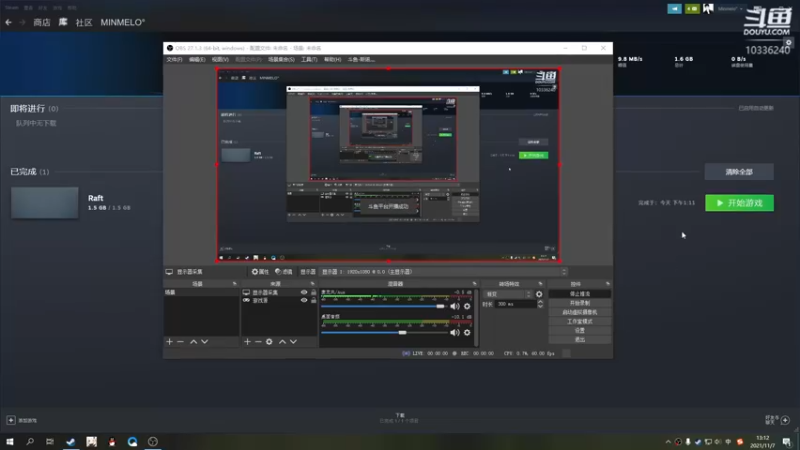Open the Steam 商店 tab
The height and width of the screenshot is (450, 800).
42,22
